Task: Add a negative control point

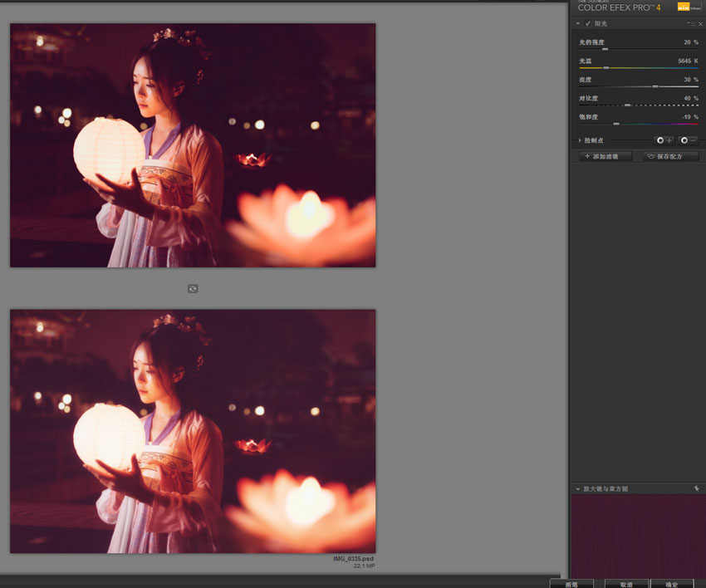Action: coord(688,140)
